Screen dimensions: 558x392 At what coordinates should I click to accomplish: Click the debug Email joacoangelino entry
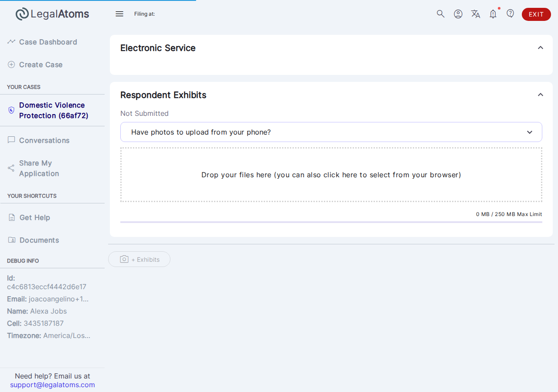(x=48, y=299)
